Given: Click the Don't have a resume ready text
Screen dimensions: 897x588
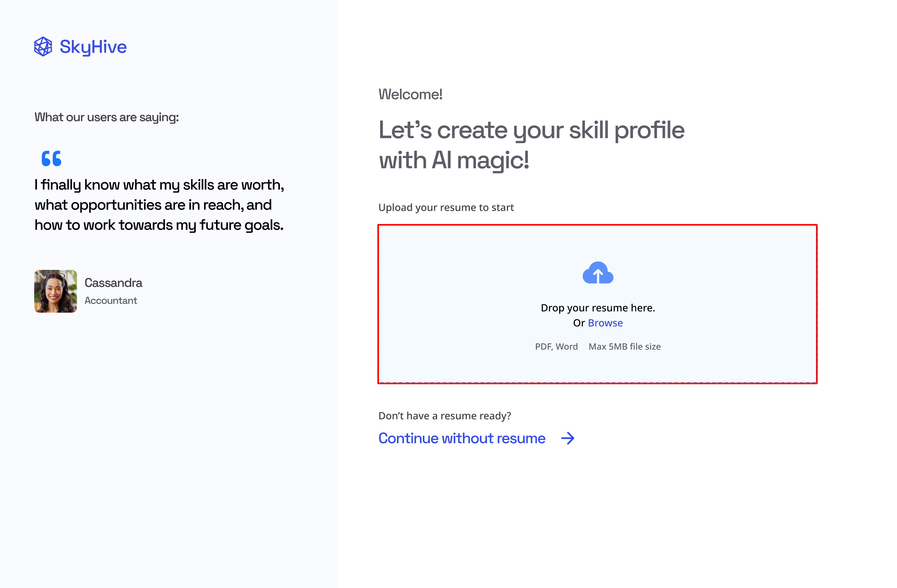Looking at the screenshot, I should click(445, 416).
